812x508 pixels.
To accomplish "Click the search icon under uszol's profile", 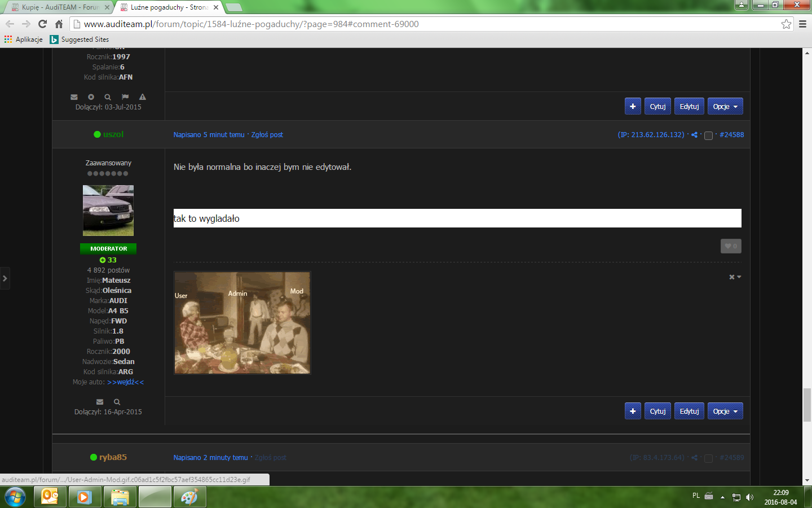I will pos(117,402).
